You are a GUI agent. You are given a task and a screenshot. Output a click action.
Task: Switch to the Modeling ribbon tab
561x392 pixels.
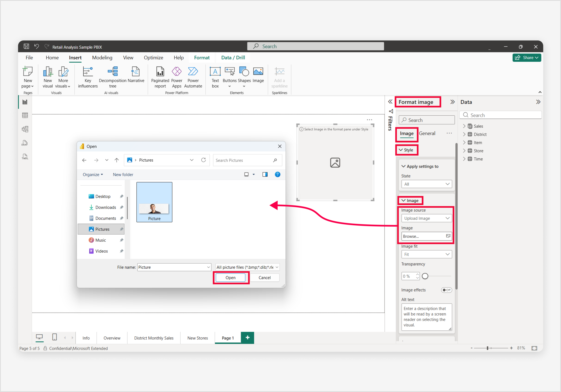(x=102, y=58)
